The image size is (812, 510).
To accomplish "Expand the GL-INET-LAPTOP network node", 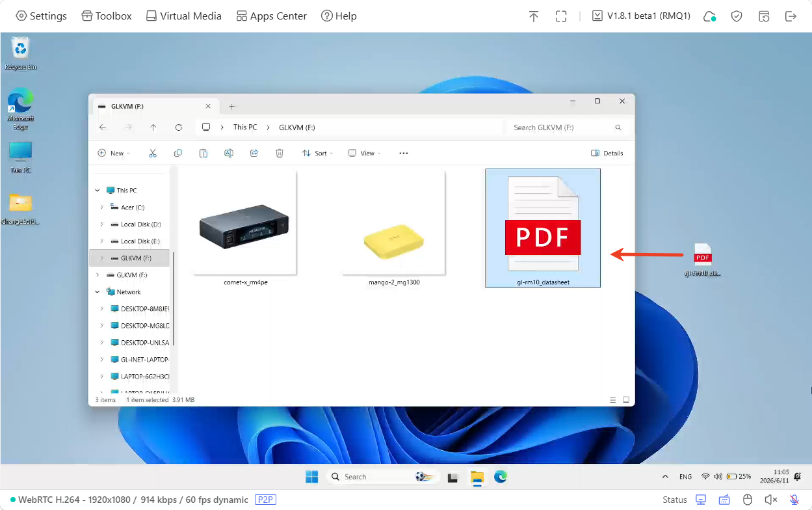I will pos(102,360).
